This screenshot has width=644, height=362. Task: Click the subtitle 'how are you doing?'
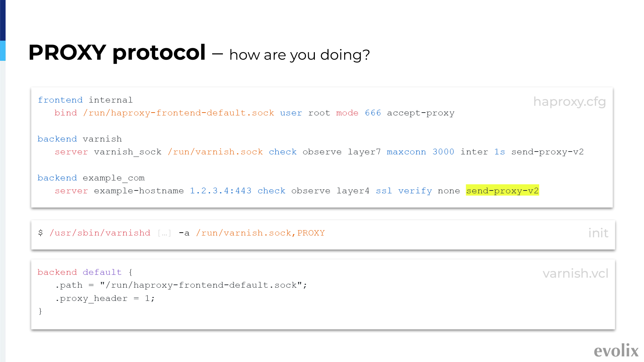pos(299,55)
